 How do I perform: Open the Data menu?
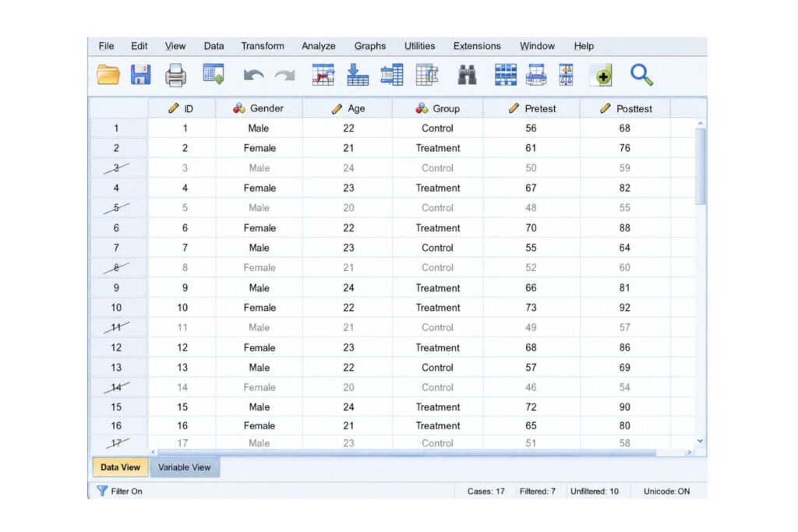coord(214,46)
